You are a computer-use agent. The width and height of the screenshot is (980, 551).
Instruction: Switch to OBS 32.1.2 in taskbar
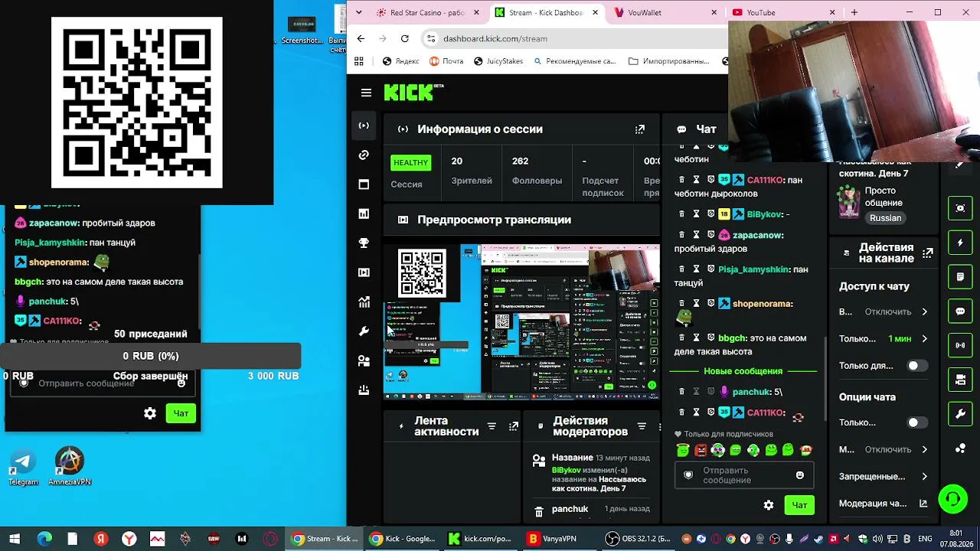click(x=638, y=539)
